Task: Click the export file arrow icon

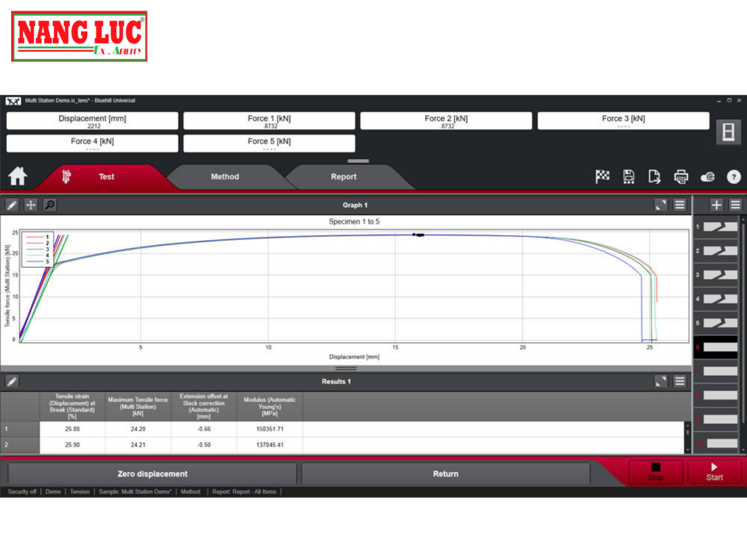Action: point(654,177)
